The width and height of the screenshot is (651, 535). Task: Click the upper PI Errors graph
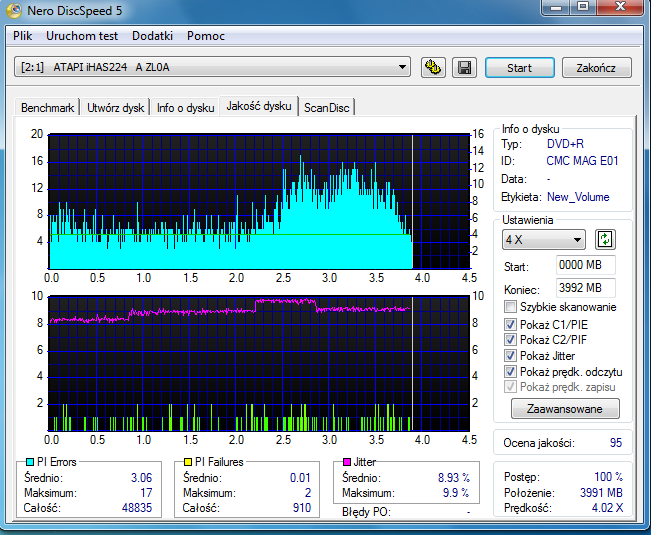click(259, 201)
